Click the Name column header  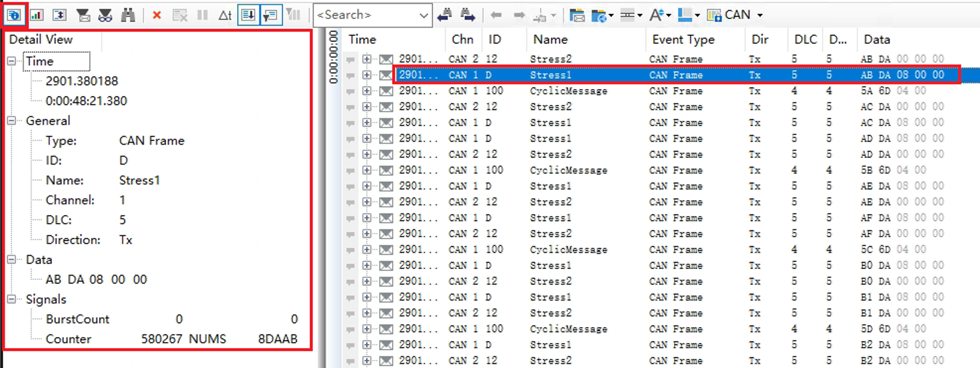(550, 40)
